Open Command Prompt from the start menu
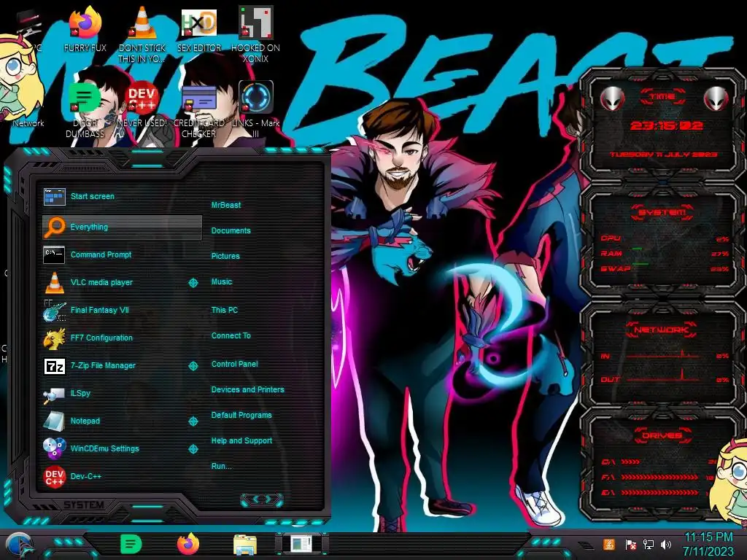Image resolution: width=747 pixels, height=560 pixels. [122, 254]
